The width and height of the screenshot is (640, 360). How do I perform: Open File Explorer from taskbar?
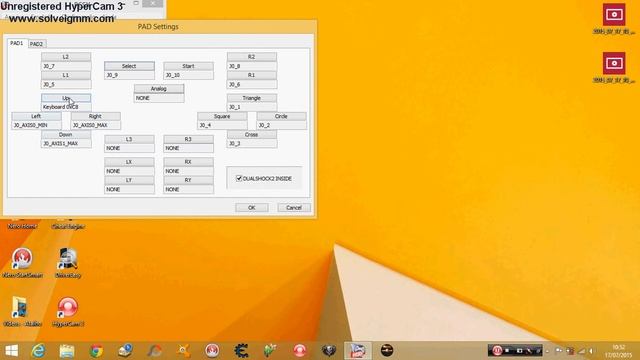click(x=67, y=351)
